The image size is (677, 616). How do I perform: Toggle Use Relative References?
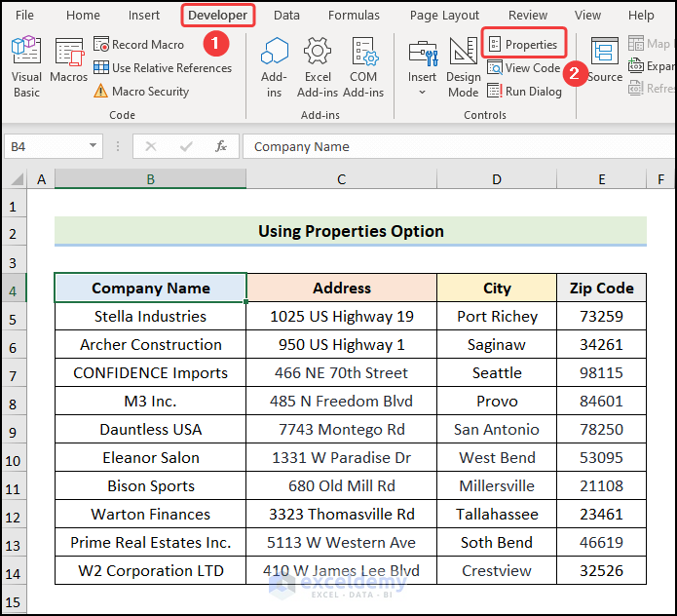(x=162, y=68)
